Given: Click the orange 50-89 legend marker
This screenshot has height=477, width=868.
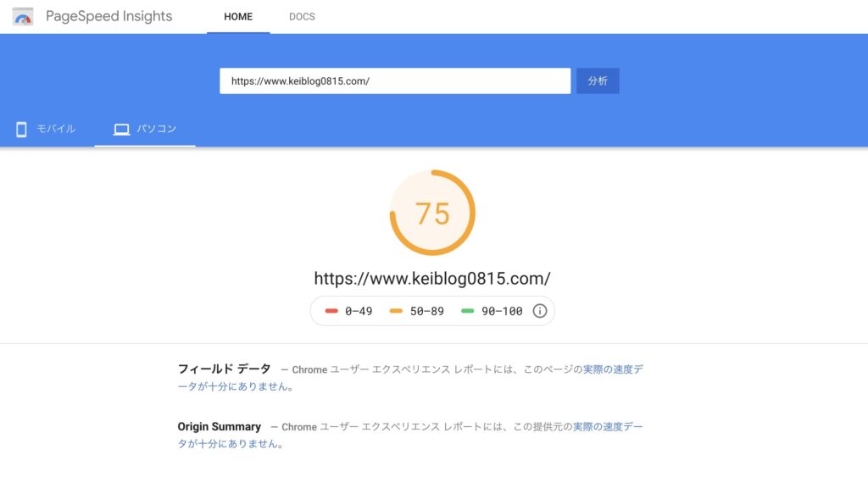Looking at the screenshot, I should [x=396, y=311].
